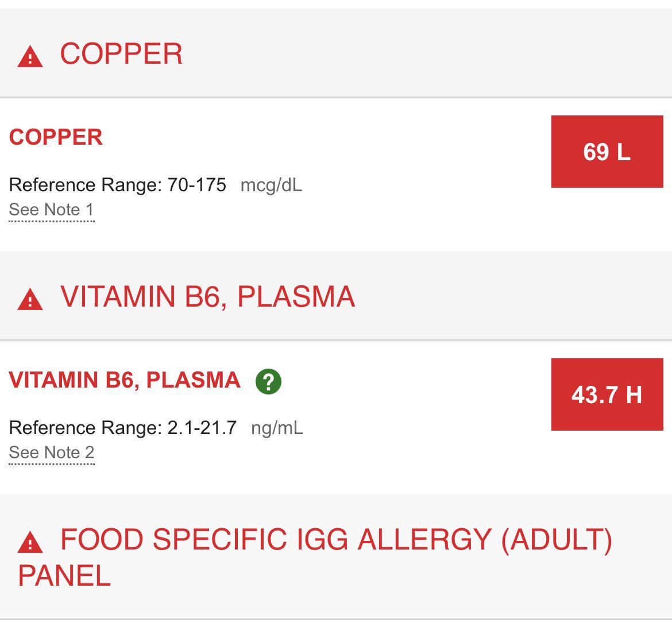
Task: Click the copper reference range 70-175 text
Action: (198, 185)
